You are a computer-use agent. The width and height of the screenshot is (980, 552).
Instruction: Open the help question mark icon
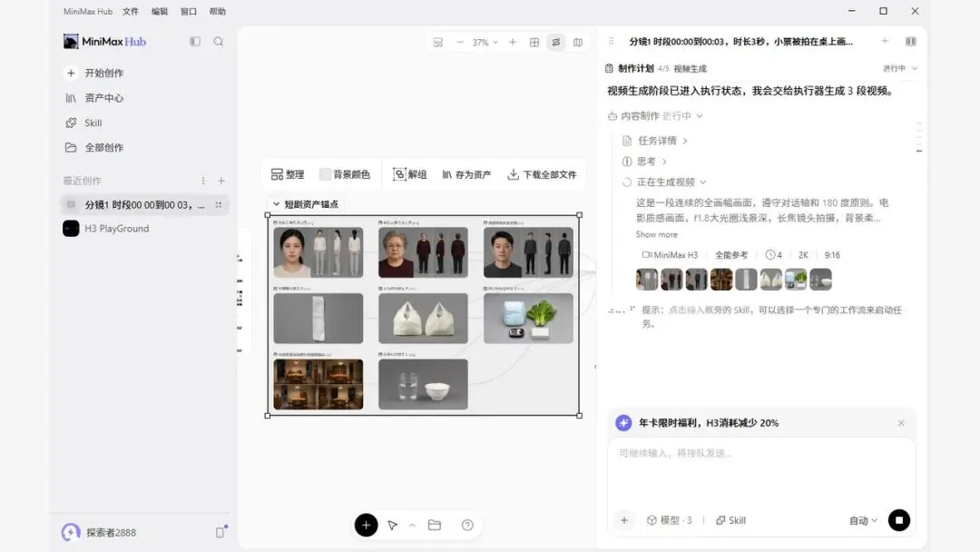coord(467,525)
